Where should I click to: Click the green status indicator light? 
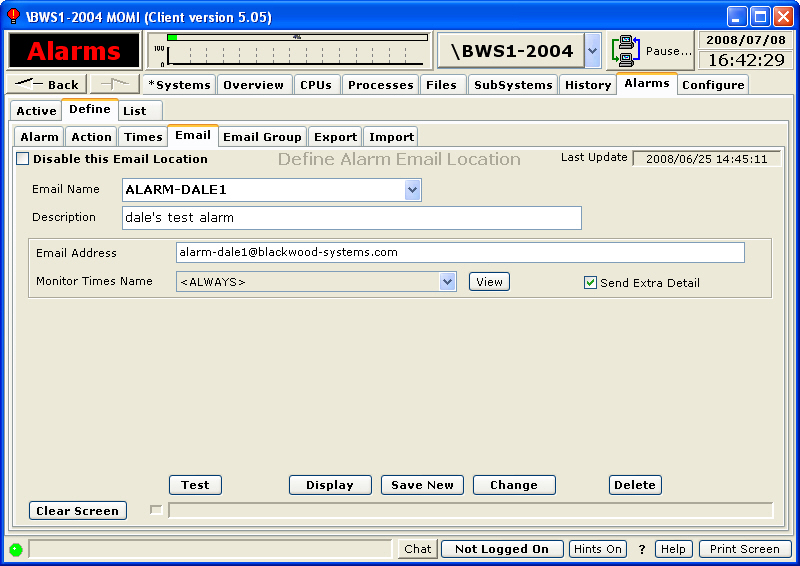16,549
